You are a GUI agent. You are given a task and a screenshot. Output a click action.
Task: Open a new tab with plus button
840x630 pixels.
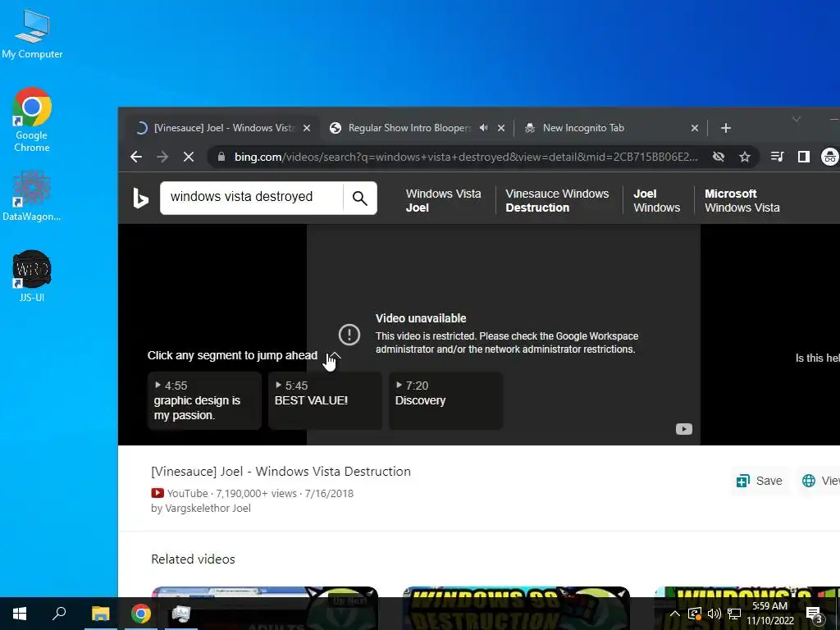pyautogui.click(x=725, y=128)
